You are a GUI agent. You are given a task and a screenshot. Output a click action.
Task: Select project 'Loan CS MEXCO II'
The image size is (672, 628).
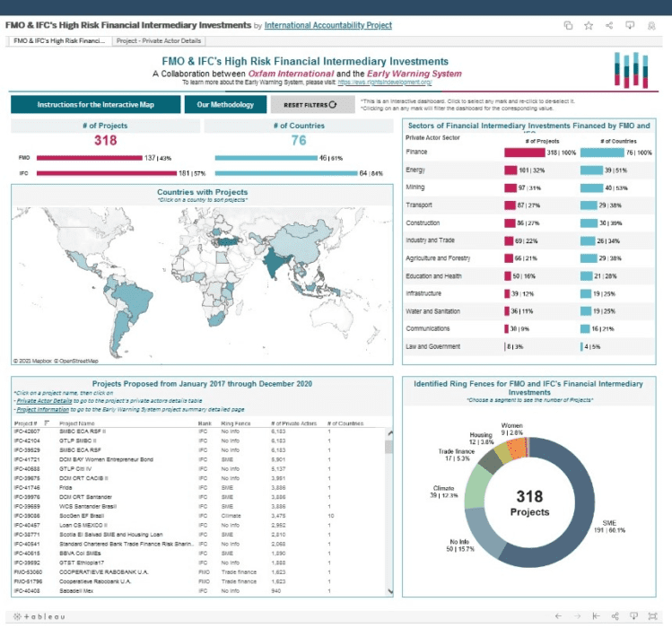click(83, 525)
